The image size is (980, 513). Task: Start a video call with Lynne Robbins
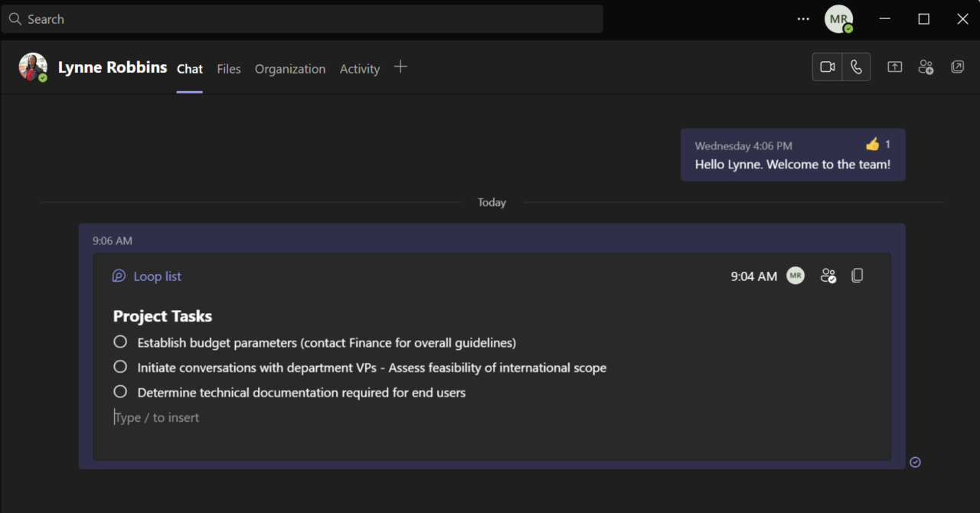827,67
